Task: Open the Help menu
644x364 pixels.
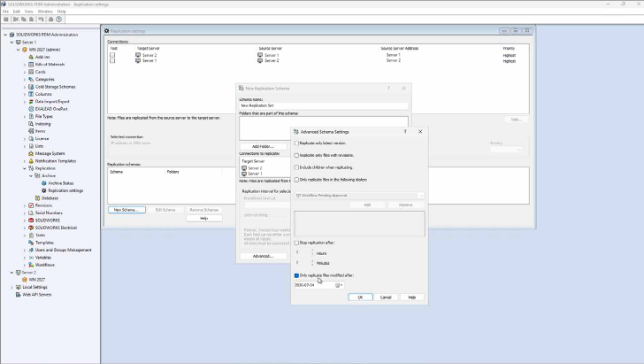Action: (x=61, y=12)
